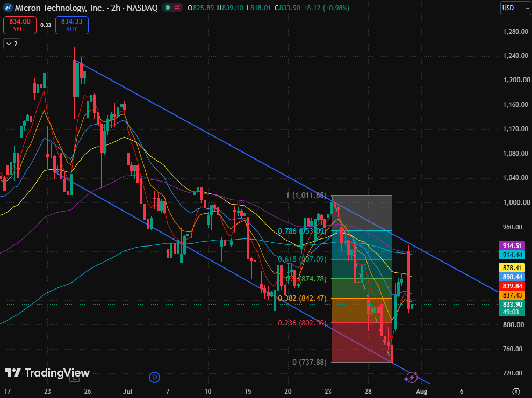Click the Micron Technology, Inc. symbol title

59,8
